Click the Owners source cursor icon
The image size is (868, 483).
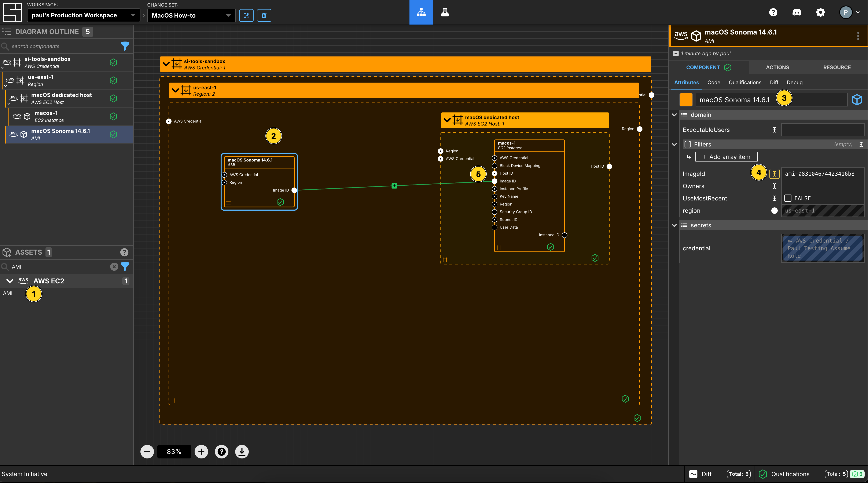774,186
